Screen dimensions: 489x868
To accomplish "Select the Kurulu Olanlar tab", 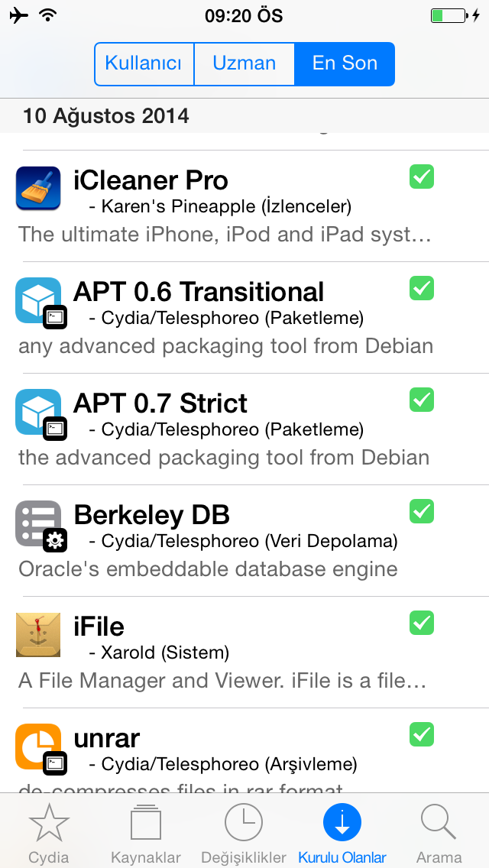I will pyautogui.click(x=342, y=834).
